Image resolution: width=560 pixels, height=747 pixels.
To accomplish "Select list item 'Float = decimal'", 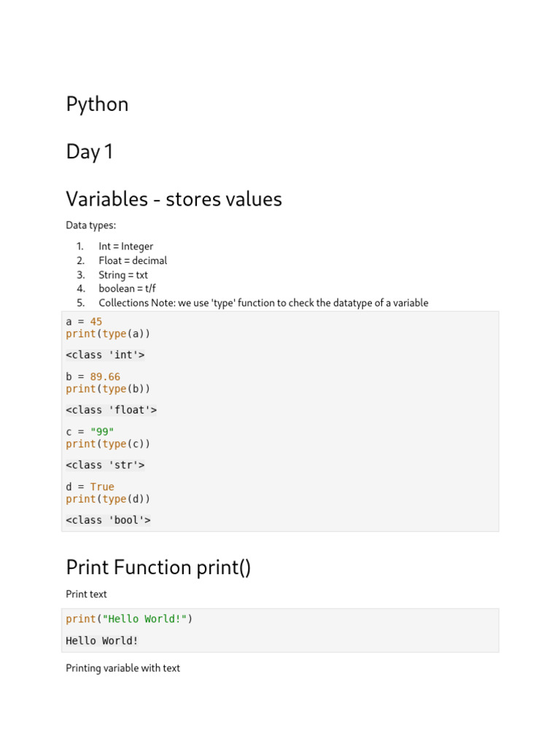I will pyautogui.click(x=133, y=260).
